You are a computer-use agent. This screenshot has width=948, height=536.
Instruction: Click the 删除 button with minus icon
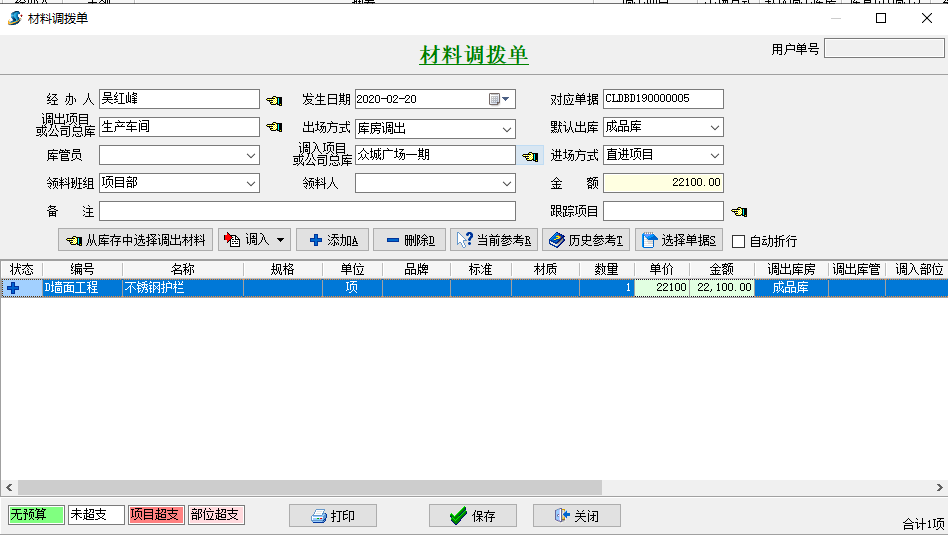click(409, 240)
